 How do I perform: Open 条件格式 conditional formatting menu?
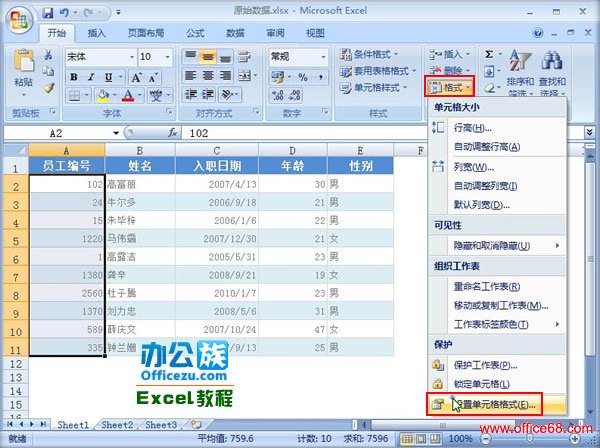click(x=369, y=54)
